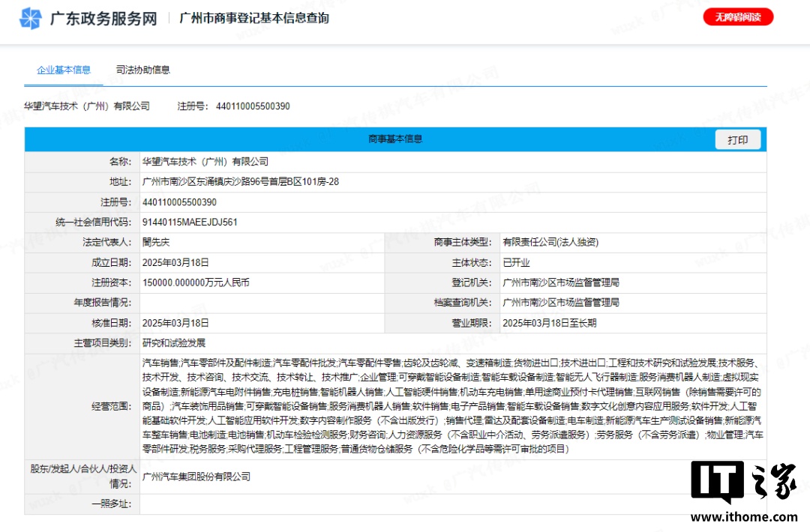Click the www.ithome.com text
810x532 pixels.
744,517
